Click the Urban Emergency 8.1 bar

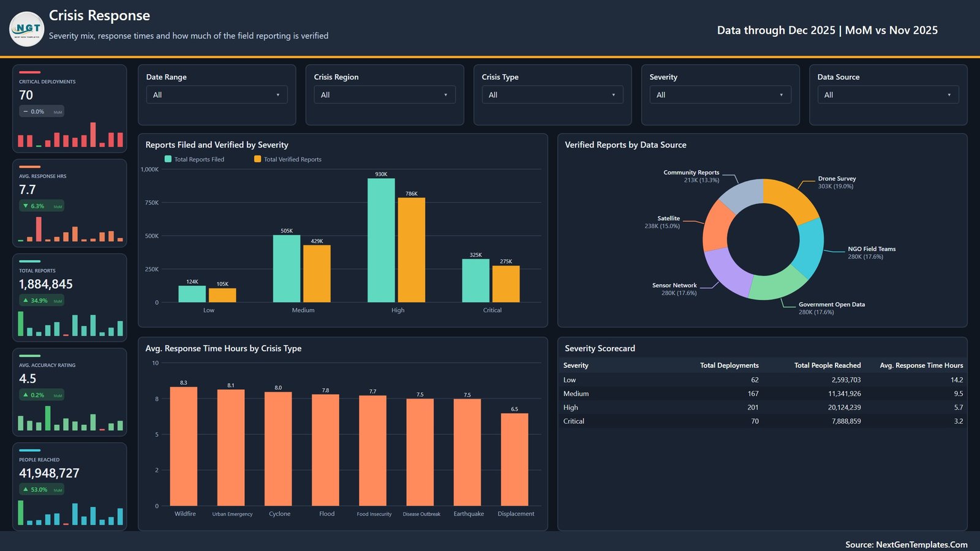click(x=231, y=448)
